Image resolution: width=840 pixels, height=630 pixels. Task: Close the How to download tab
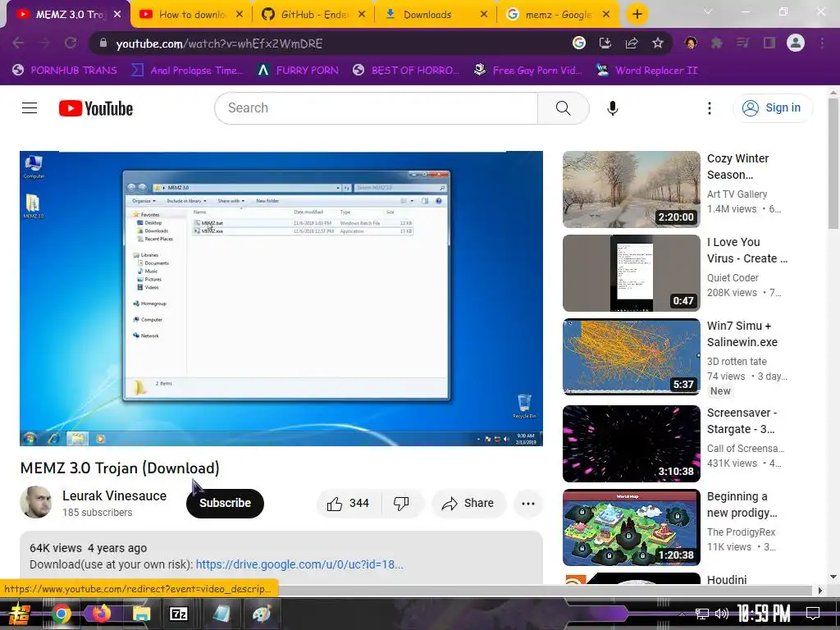(240, 15)
